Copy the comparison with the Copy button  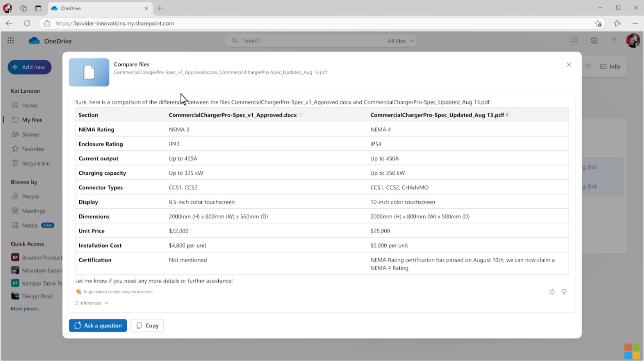tap(147, 325)
